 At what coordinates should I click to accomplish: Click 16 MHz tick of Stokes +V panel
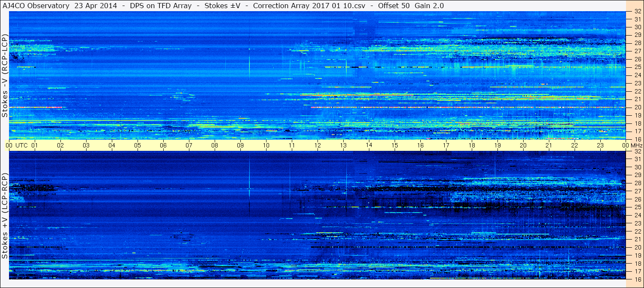tap(637, 279)
